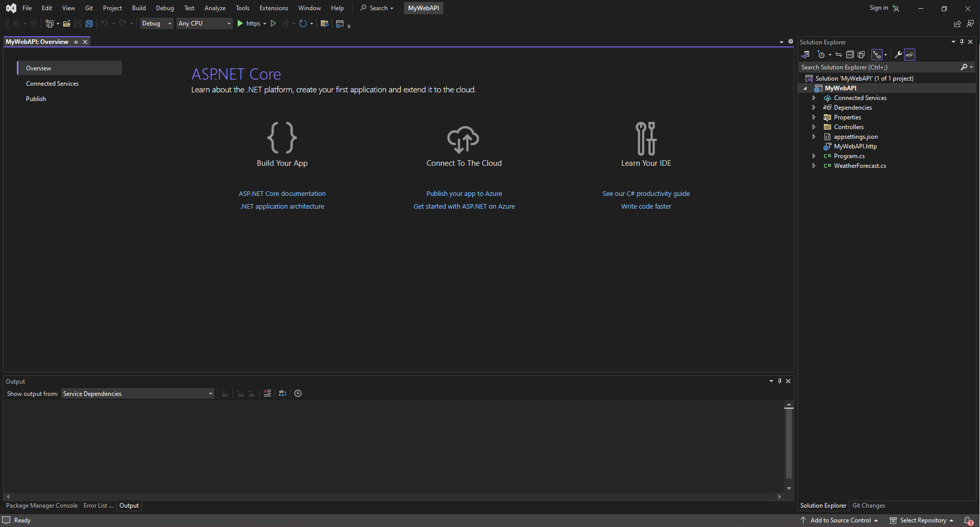
Task: Click Pending Changes Filter clock icon
Action: 821,55
